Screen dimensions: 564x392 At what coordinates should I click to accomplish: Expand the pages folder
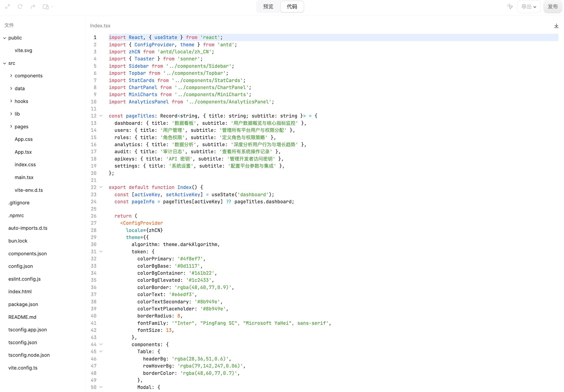point(11,127)
